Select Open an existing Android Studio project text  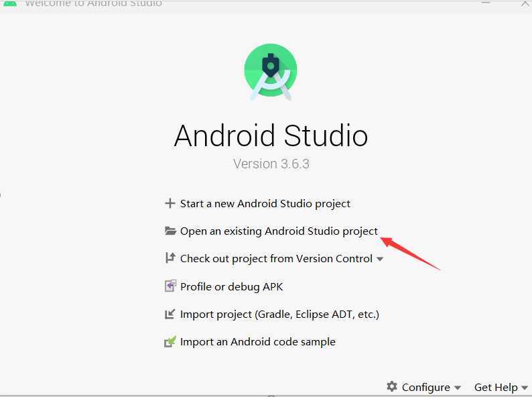coord(279,231)
